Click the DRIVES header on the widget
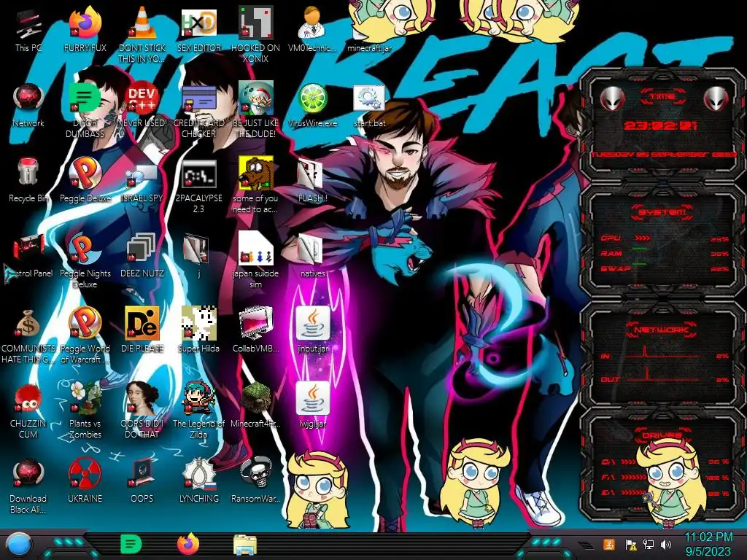 tap(661, 435)
